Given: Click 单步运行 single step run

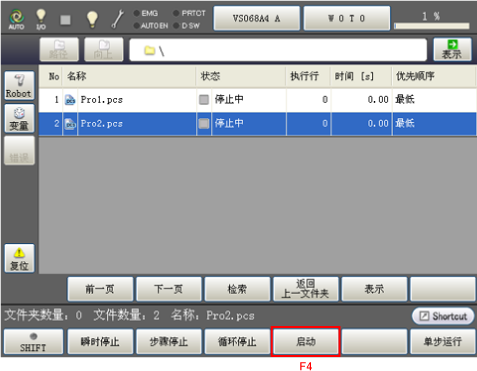Looking at the screenshot, I should point(443,342).
